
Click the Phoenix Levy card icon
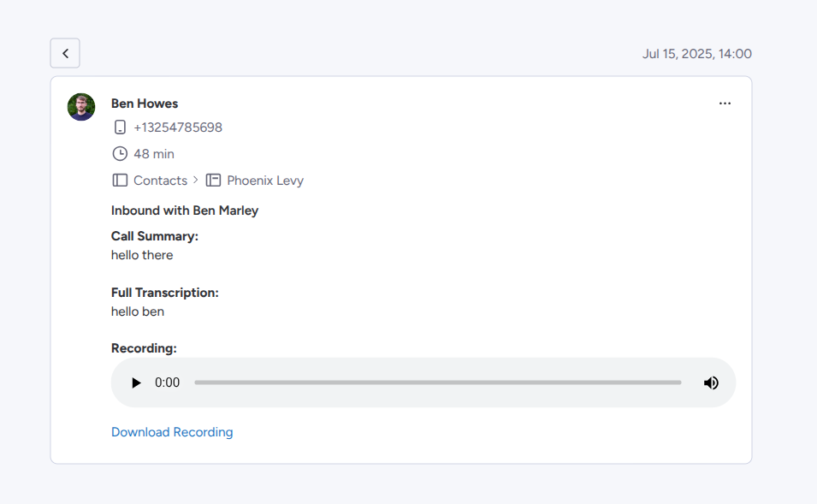tap(213, 181)
